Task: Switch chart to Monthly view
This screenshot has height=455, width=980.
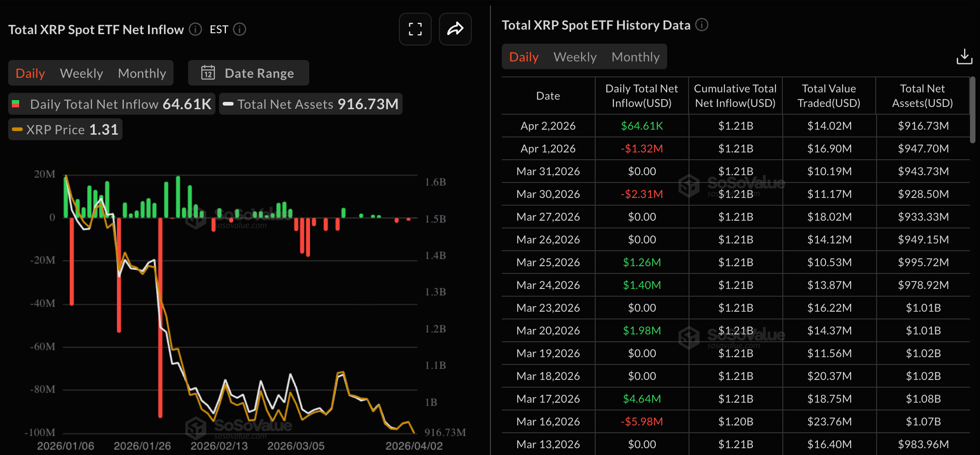Action: point(142,73)
